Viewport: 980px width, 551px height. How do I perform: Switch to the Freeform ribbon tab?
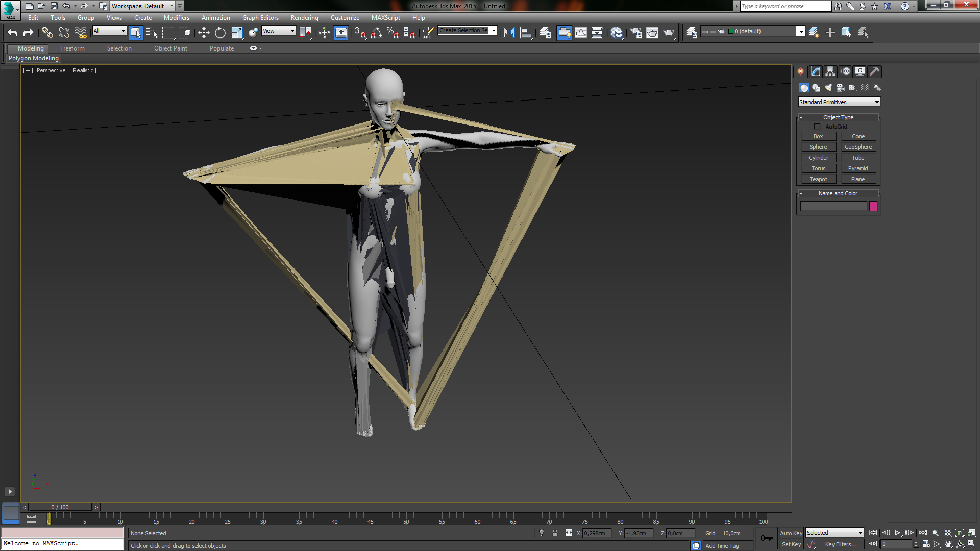click(72, 48)
